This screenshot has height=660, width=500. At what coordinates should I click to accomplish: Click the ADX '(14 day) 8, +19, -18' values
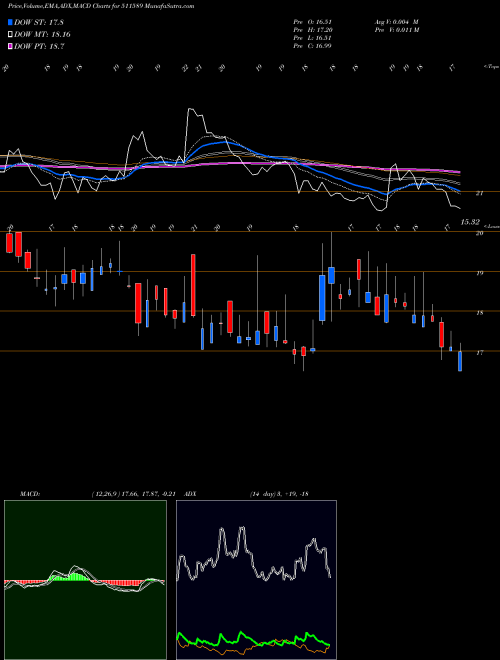click(279, 494)
